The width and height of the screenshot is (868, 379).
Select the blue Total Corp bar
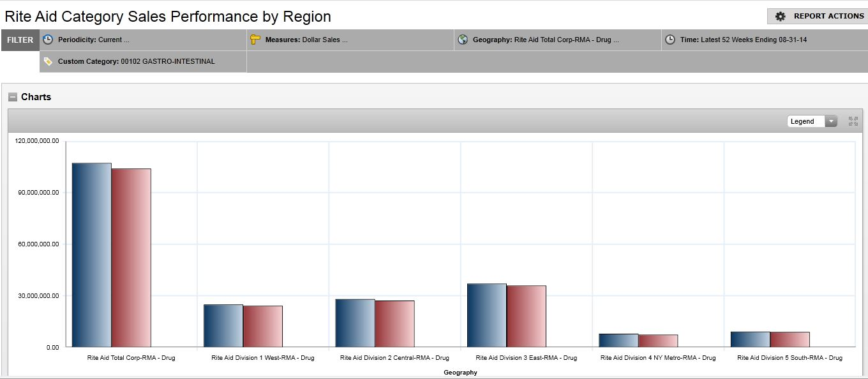(x=91, y=255)
